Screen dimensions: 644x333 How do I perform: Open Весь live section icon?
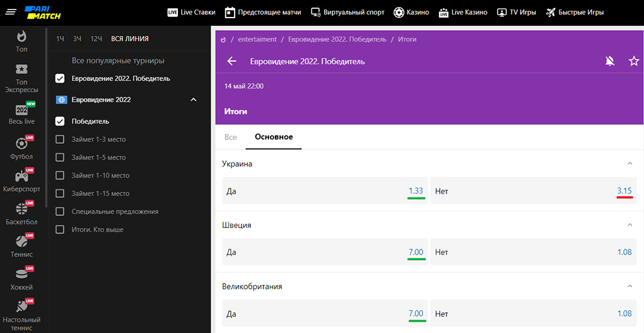(21, 110)
